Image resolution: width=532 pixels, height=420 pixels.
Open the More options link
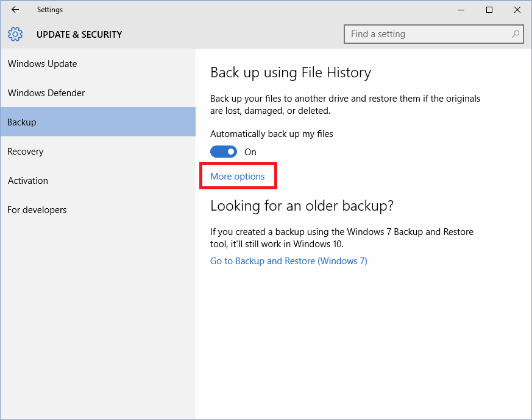238,177
